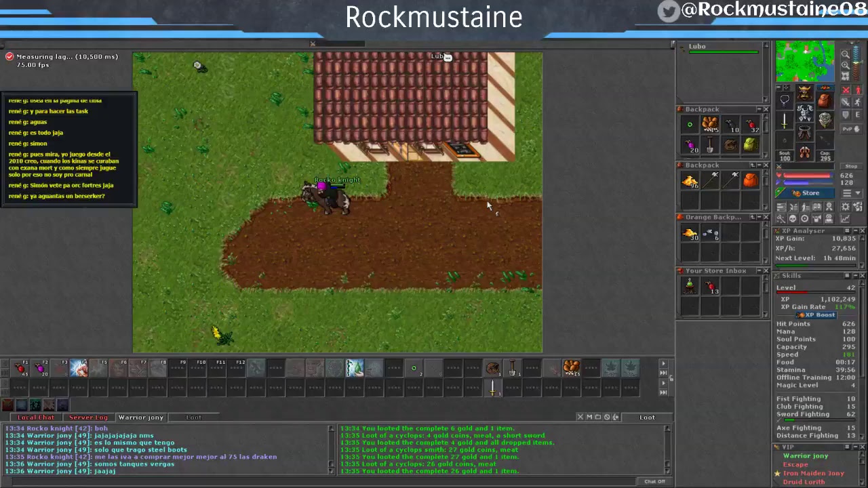Select Iron Maiden Jony in VIP list

point(814,473)
